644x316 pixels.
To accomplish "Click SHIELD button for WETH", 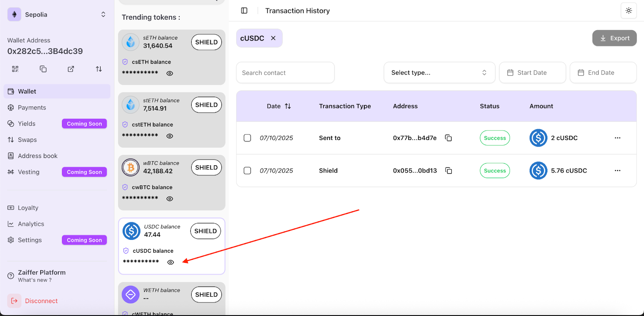I will tap(206, 295).
